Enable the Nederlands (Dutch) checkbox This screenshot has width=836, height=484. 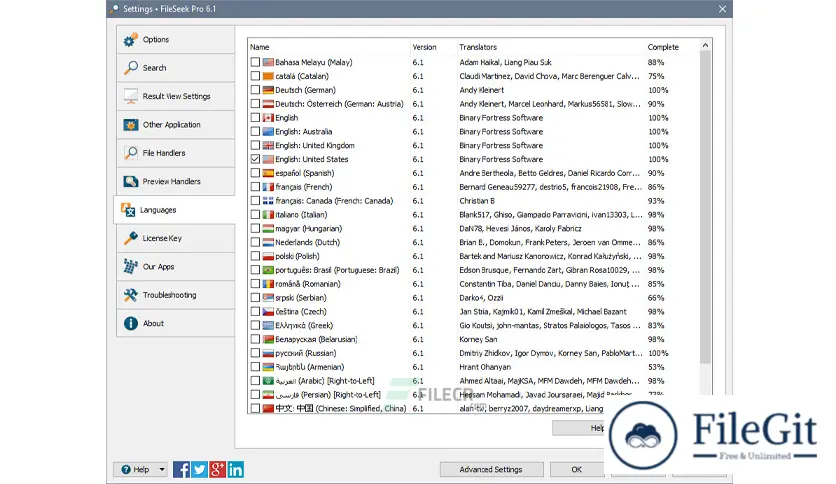(x=255, y=243)
